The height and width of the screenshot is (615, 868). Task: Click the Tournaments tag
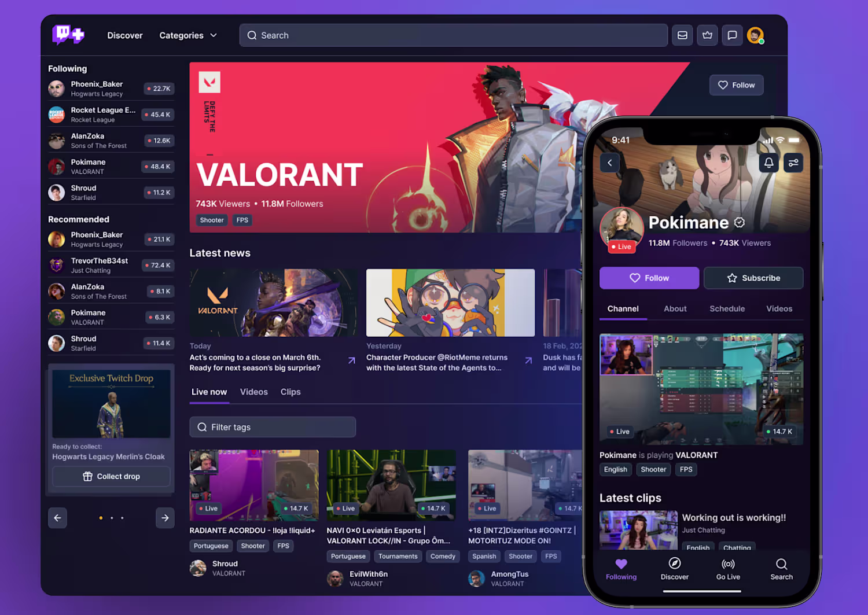(x=398, y=556)
